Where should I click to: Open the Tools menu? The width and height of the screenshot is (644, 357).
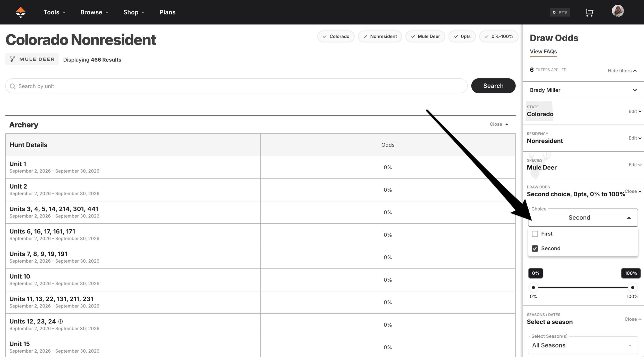coord(54,12)
